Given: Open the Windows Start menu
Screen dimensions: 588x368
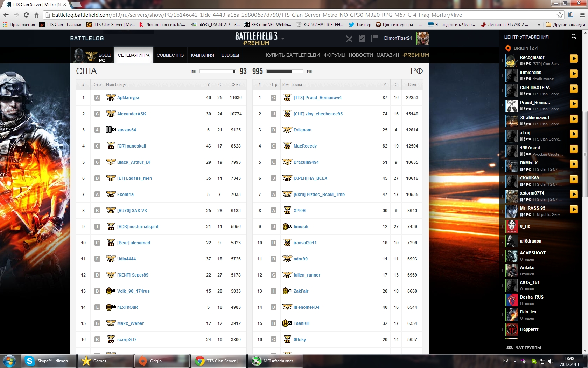Looking at the screenshot, I should point(9,361).
